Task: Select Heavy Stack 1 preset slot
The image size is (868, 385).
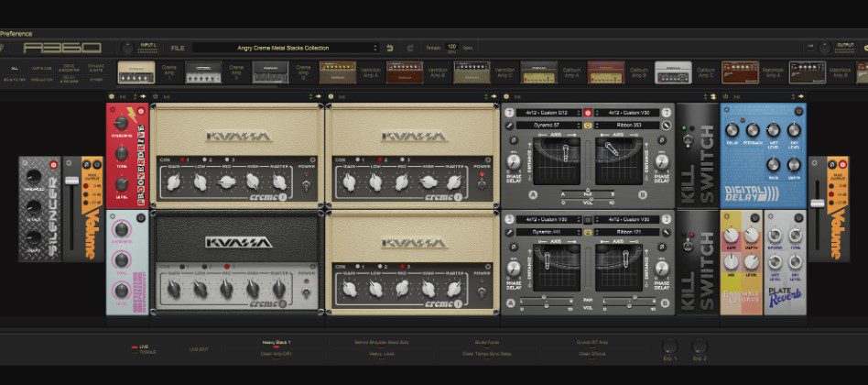Action: pyautogui.click(x=276, y=342)
